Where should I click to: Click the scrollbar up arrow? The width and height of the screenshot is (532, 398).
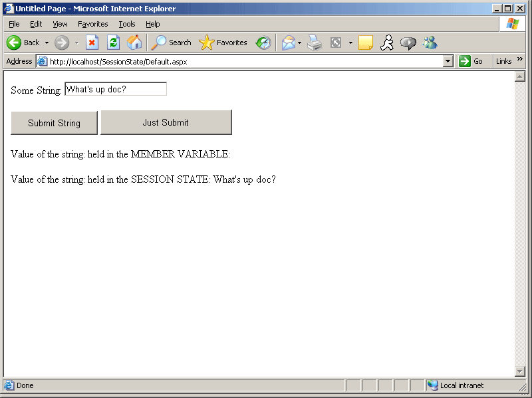[520, 76]
